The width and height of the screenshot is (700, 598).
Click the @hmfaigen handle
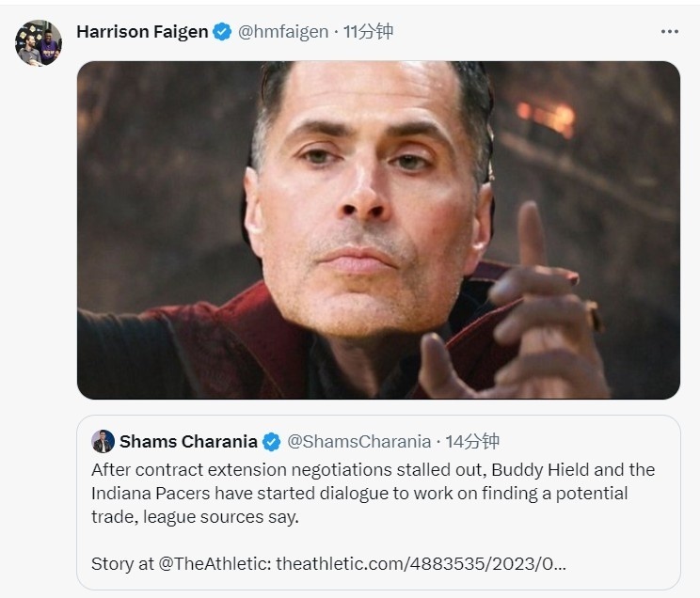click(x=282, y=32)
